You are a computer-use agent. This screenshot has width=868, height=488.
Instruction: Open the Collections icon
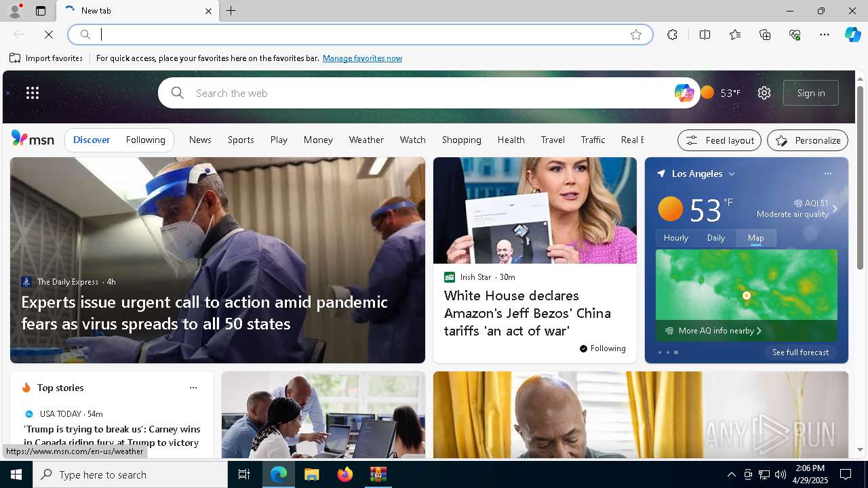765,35
